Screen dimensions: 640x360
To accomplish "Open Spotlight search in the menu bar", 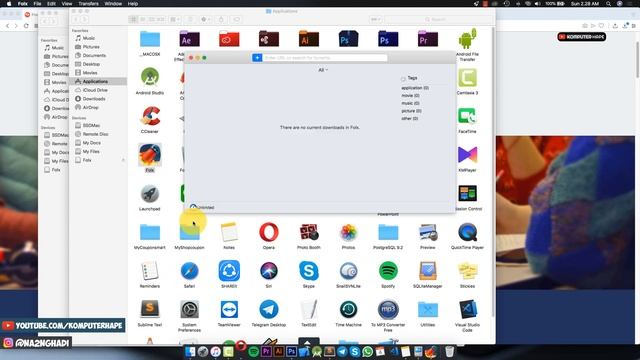I will pos(608,4).
